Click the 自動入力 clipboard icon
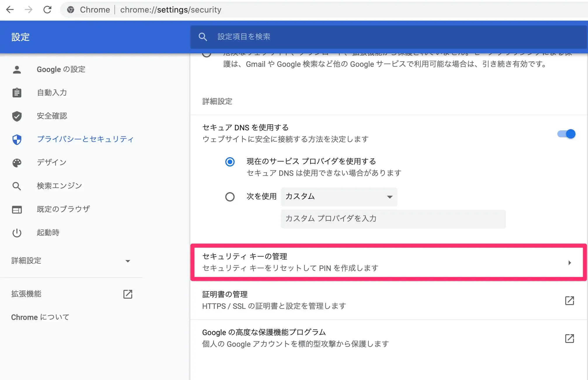 17,93
